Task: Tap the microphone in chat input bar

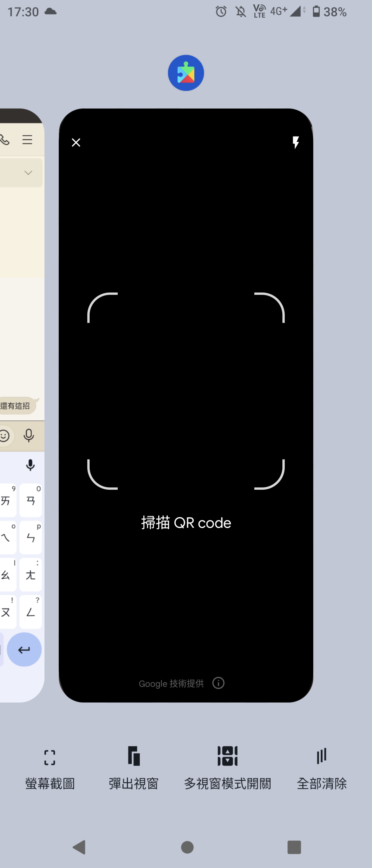Action: click(29, 435)
